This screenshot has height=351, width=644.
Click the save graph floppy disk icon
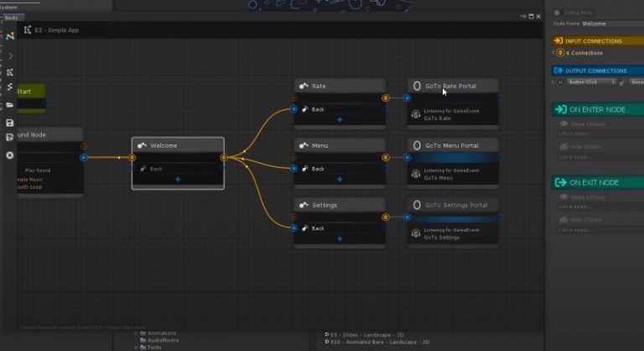[x=10, y=122]
